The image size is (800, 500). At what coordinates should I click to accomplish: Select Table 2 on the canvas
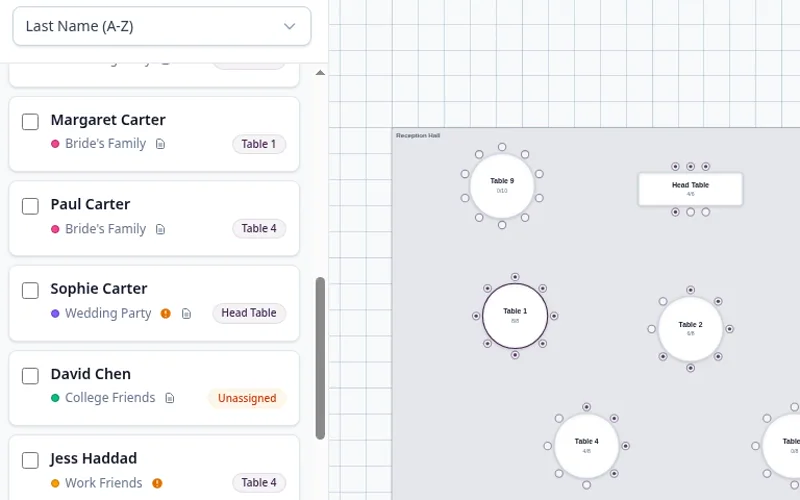690,329
